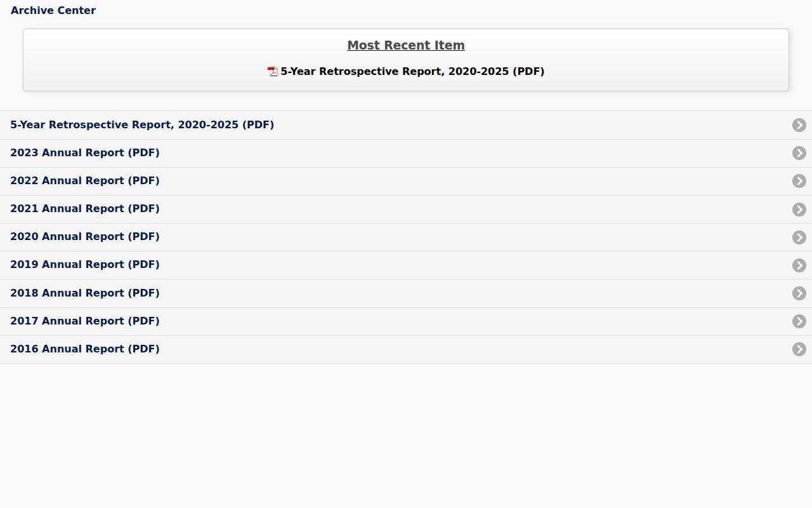The image size is (812, 508).
Task: Click the arrow icon for 2021 Annual Report
Action: point(799,210)
